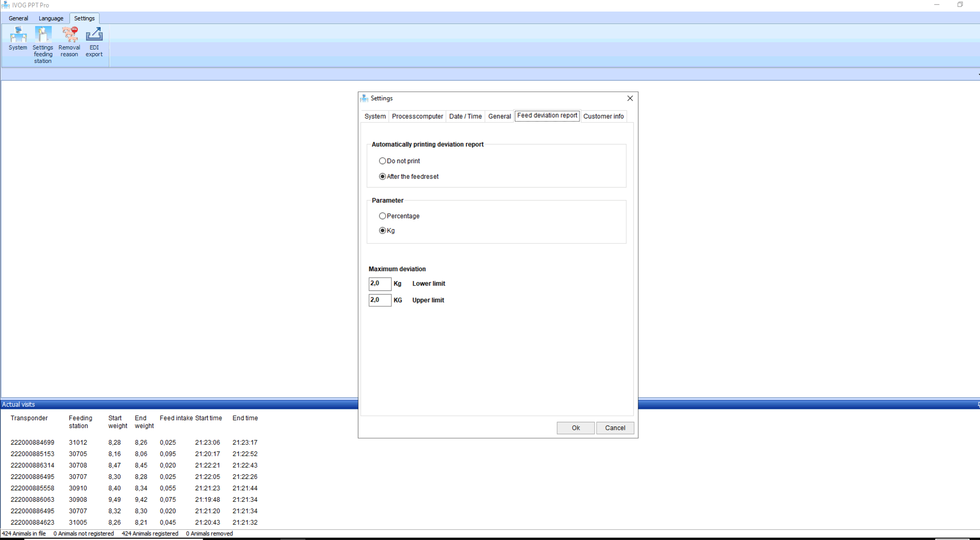Edit the Lower limit deviation field
Viewport: 980px width, 540px height.
click(380, 284)
